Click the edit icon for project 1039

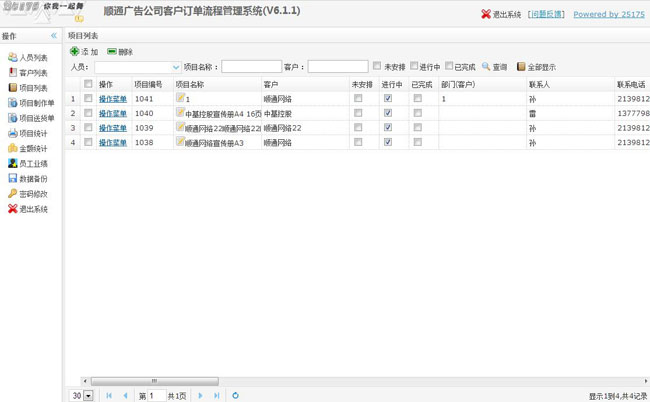point(180,126)
